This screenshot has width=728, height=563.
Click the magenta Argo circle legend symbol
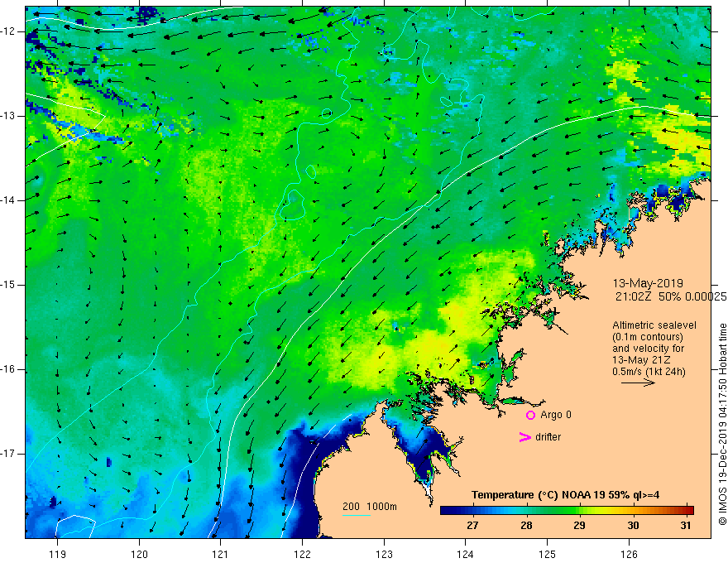530,416
